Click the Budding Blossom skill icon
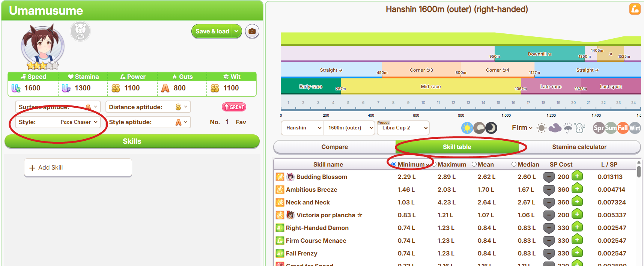The height and width of the screenshot is (266, 644). pyautogui.click(x=280, y=177)
